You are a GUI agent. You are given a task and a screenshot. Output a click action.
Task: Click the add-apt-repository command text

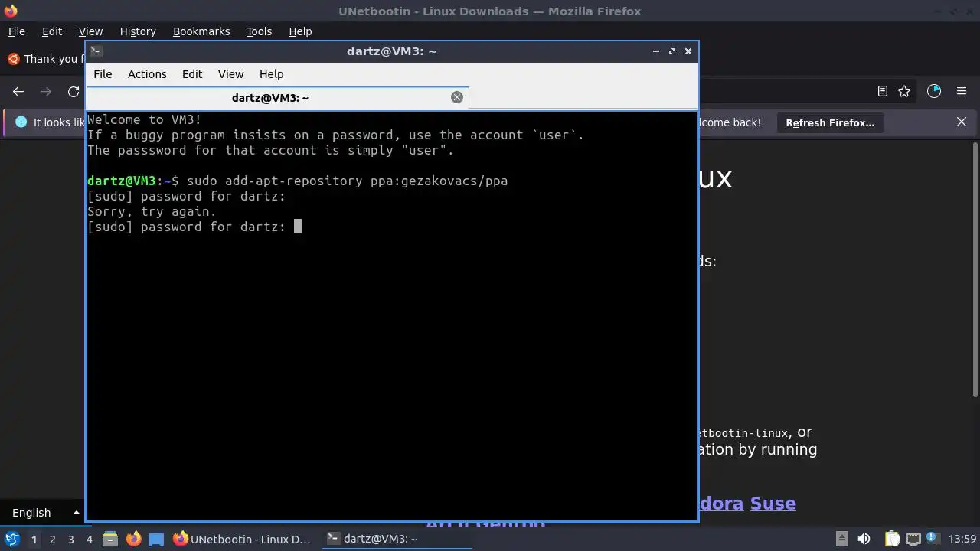[x=348, y=181]
